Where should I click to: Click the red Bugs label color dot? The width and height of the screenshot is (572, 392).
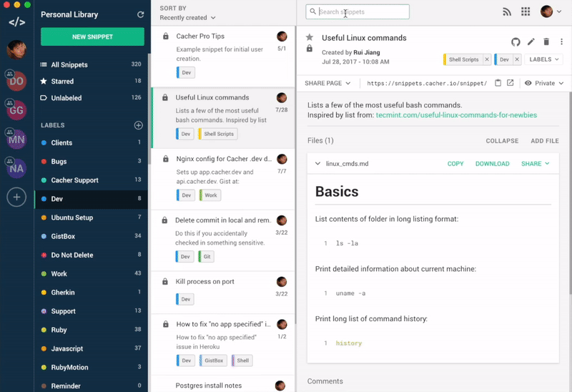point(44,162)
